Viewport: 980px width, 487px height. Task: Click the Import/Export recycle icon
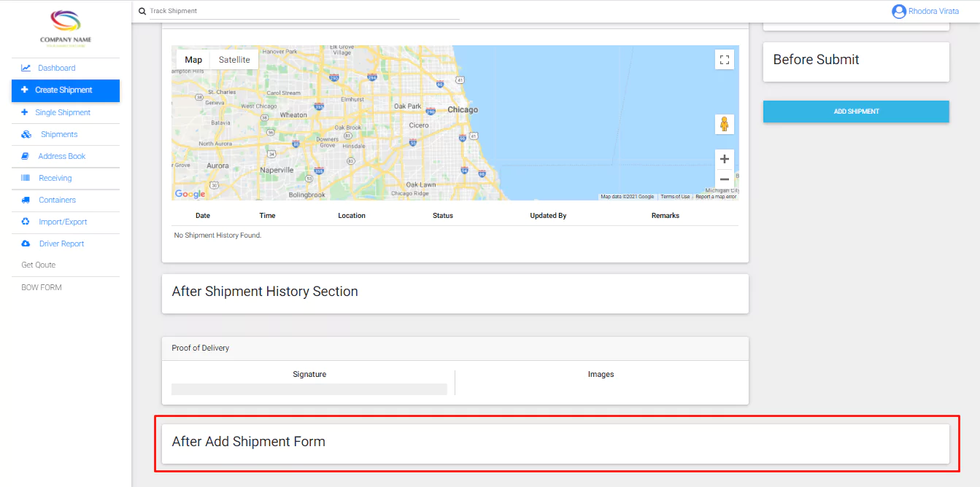[x=26, y=222]
